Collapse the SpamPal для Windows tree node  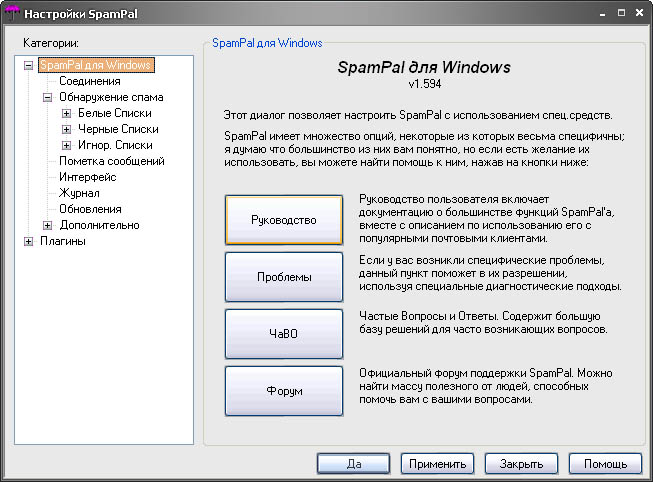click(28, 65)
